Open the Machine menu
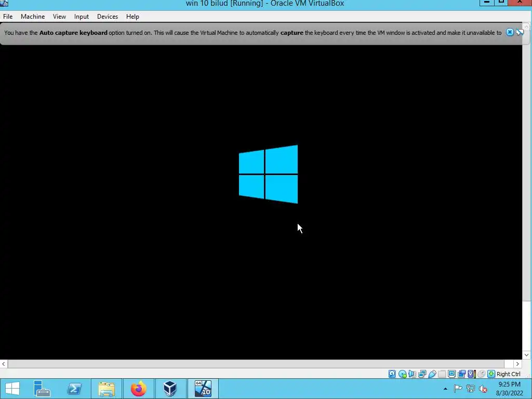This screenshot has width=532, height=399. click(33, 16)
